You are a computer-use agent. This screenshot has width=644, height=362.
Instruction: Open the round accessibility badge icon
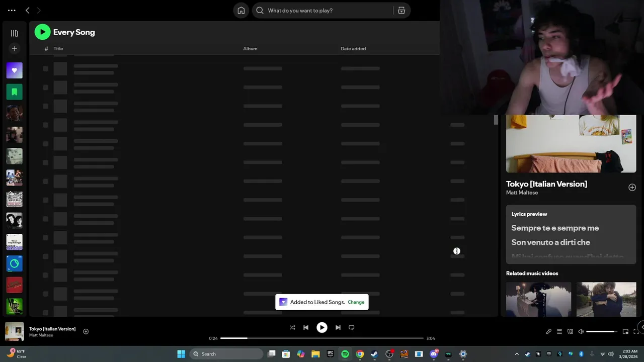[457, 251]
